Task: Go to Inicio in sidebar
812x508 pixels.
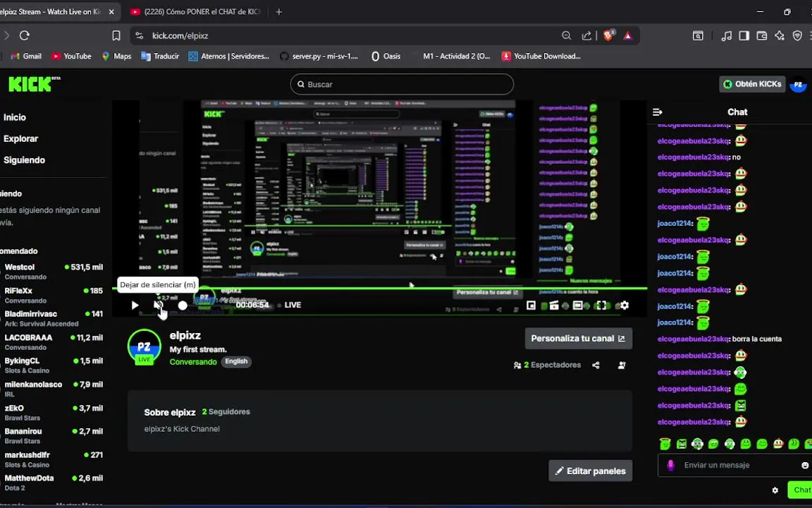Action: pyautogui.click(x=15, y=117)
